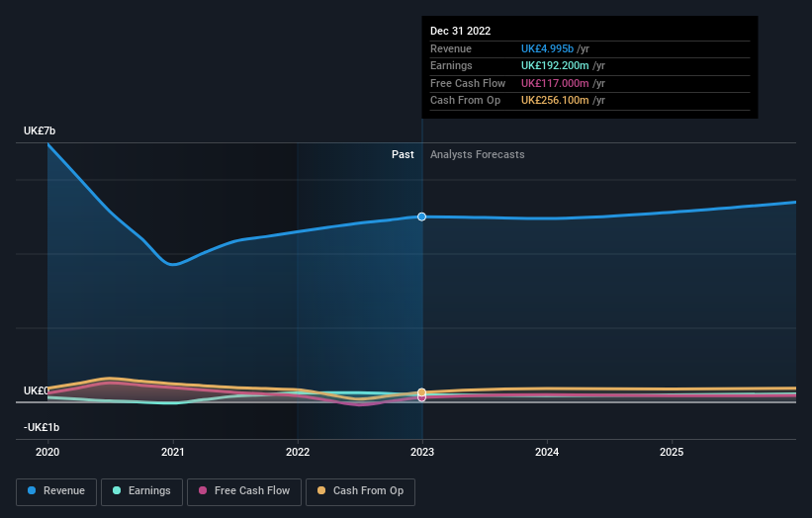Click the Analysts Forecasts label

(477, 154)
